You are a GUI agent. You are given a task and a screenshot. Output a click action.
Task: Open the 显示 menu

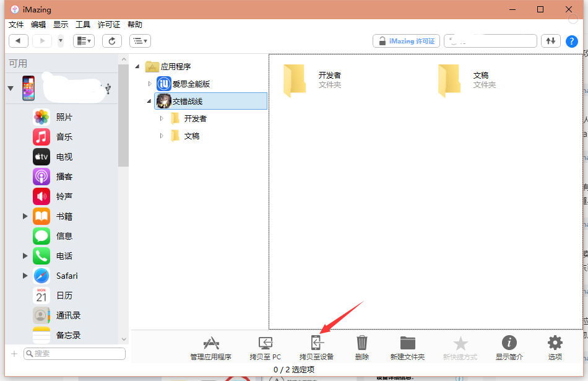pos(61,25)
